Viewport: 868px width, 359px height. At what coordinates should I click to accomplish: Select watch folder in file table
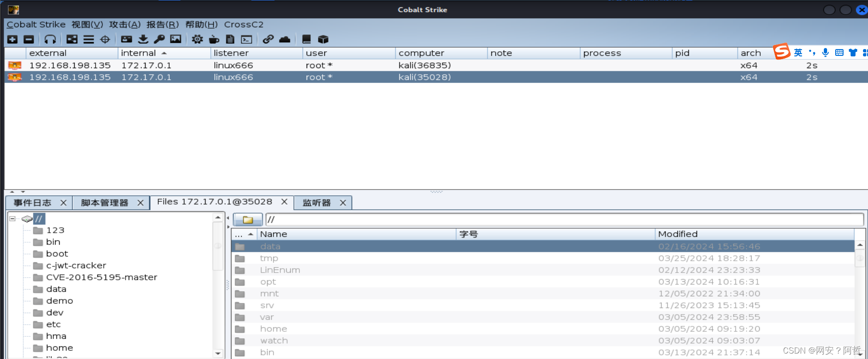[543, 341]
